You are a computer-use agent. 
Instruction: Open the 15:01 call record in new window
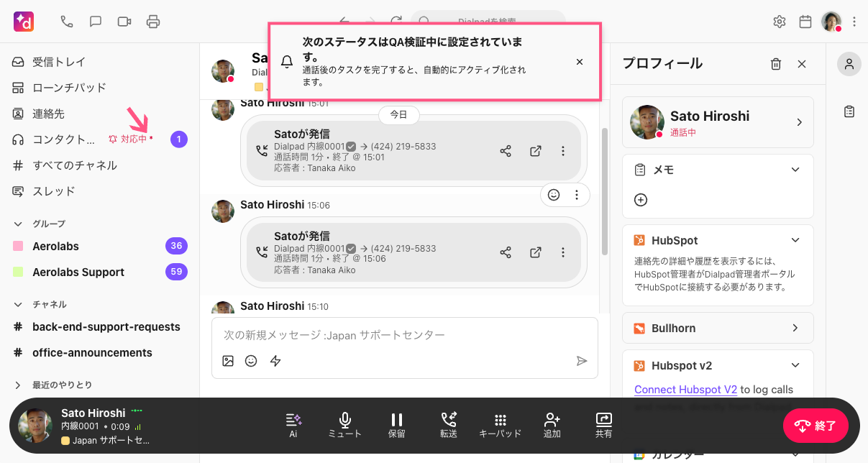tap(536, 151)
